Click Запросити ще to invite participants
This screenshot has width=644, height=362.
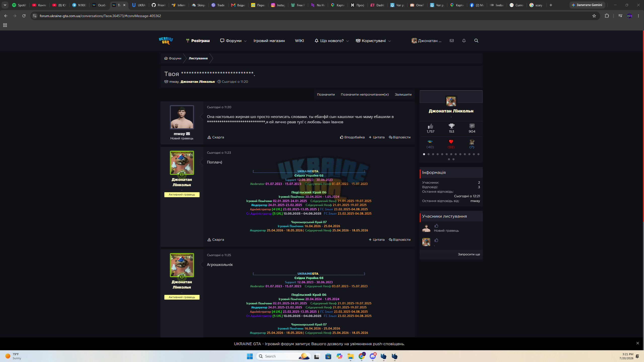coord(469,254)
